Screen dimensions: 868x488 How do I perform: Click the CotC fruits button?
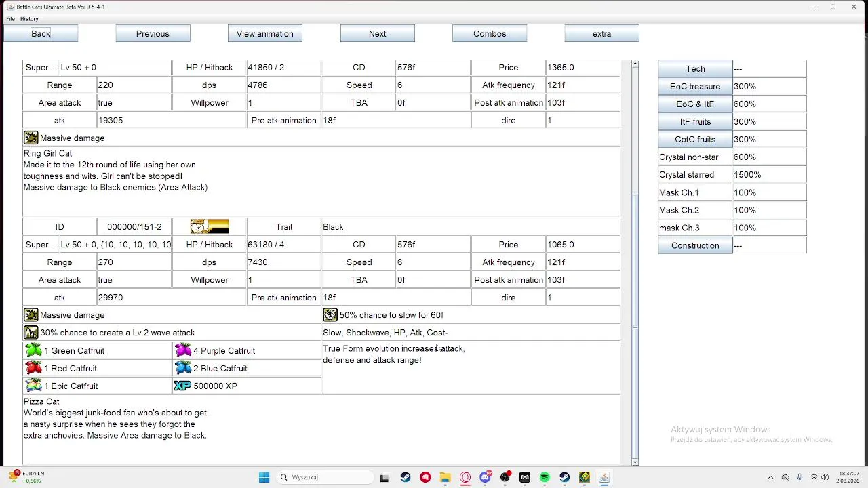tap(695, 139)
